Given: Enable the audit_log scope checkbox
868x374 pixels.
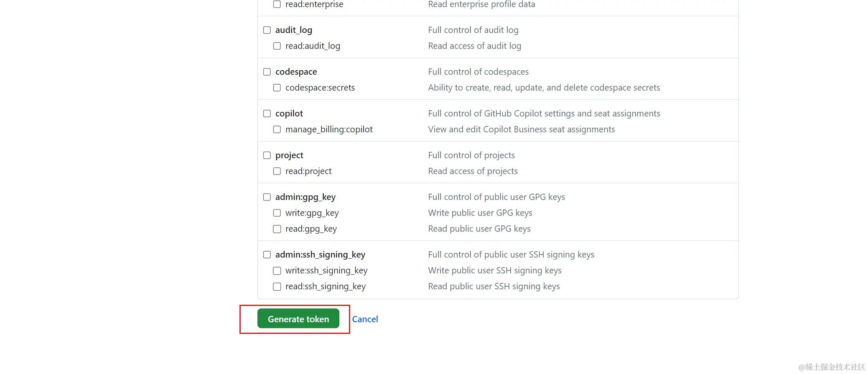Looking at the screenshot, I should [267, 30].
